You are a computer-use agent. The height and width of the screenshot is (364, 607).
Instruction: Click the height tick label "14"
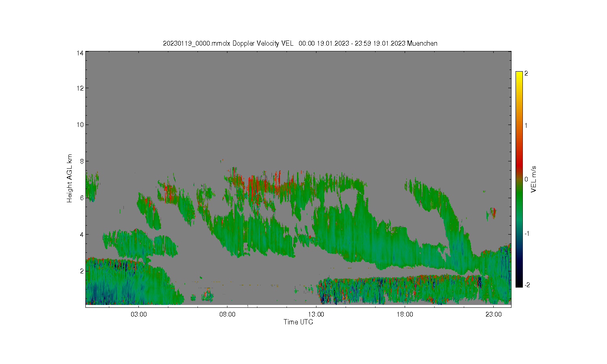(80, 53)
